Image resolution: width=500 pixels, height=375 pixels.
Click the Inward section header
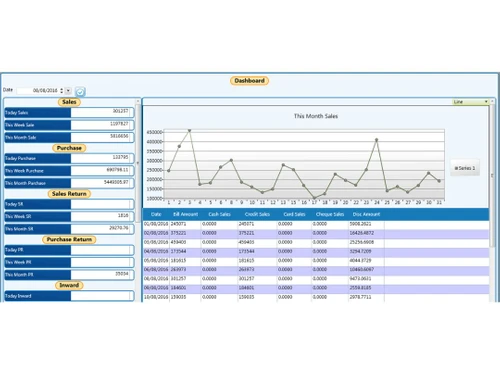[69, 285]
